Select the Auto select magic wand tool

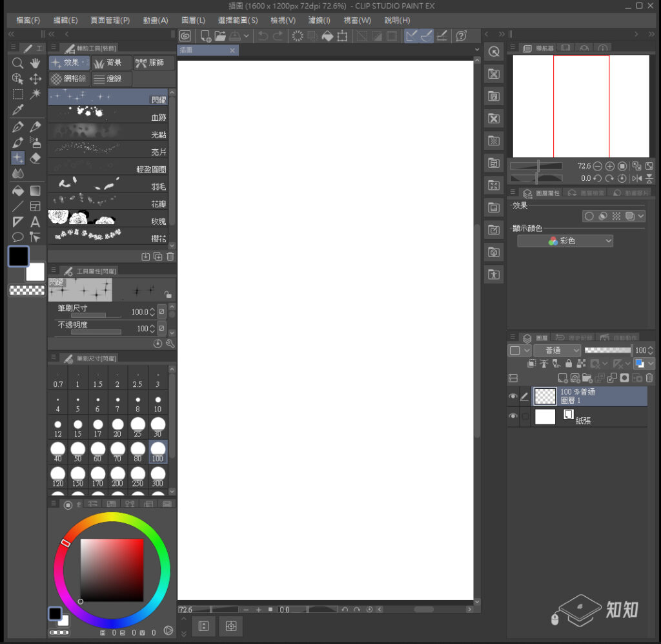(x=36, y=94)
